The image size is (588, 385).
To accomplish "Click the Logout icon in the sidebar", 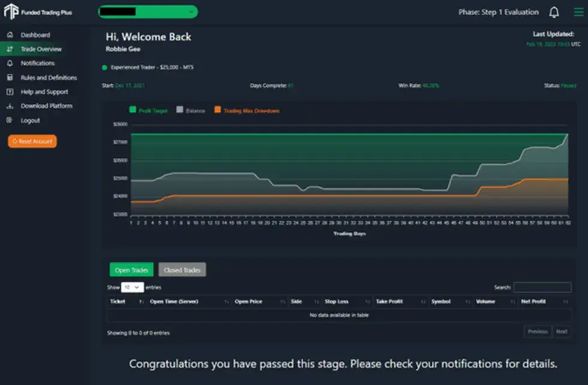I will [x=10, y=121].
